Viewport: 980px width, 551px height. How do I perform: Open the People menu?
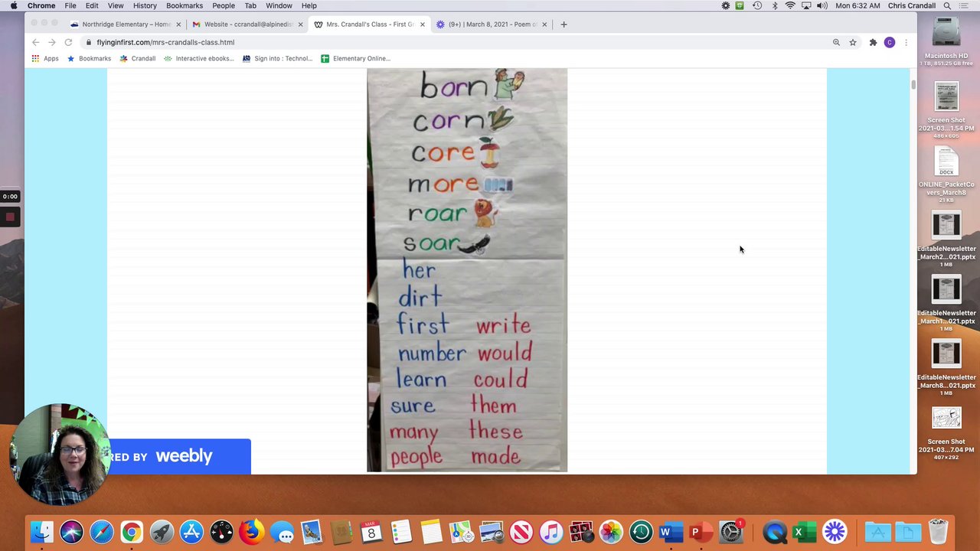tap(224, 5)
